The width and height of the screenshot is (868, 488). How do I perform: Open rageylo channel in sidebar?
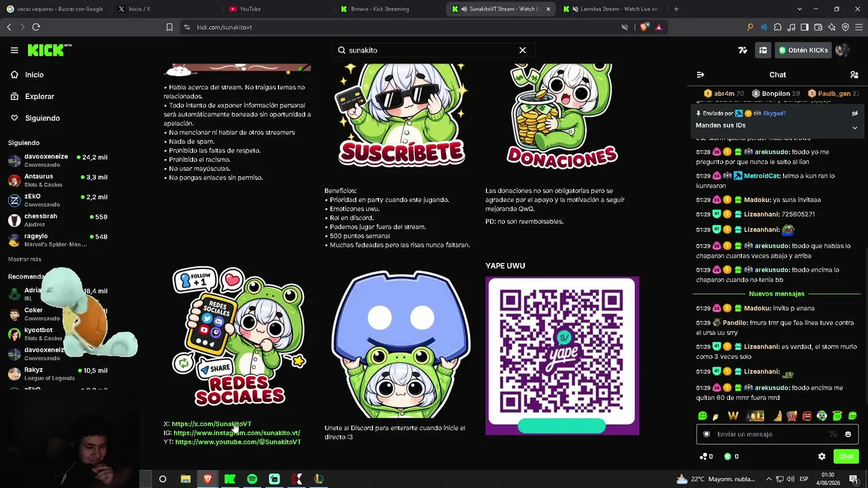tap(58, 240)
